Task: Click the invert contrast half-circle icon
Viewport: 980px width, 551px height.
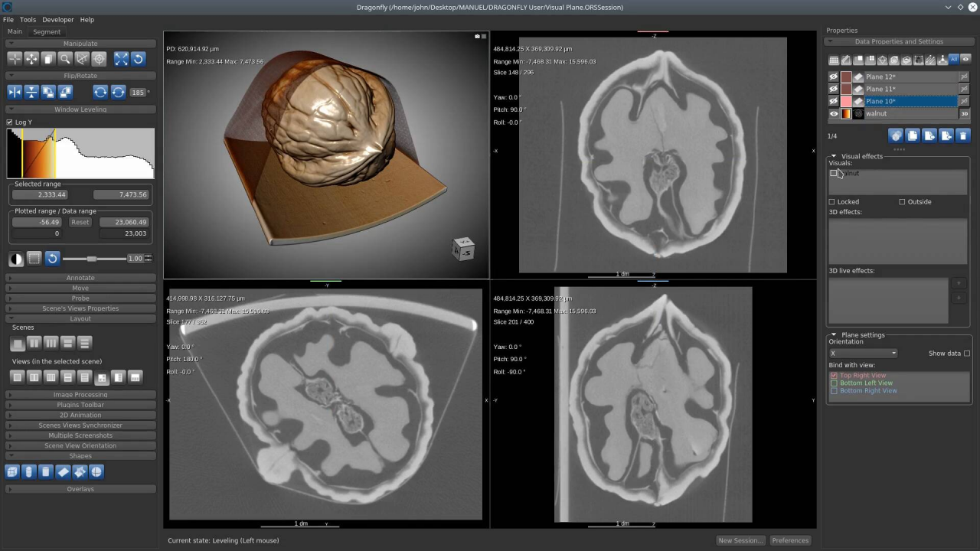Action: pos(16,259)
